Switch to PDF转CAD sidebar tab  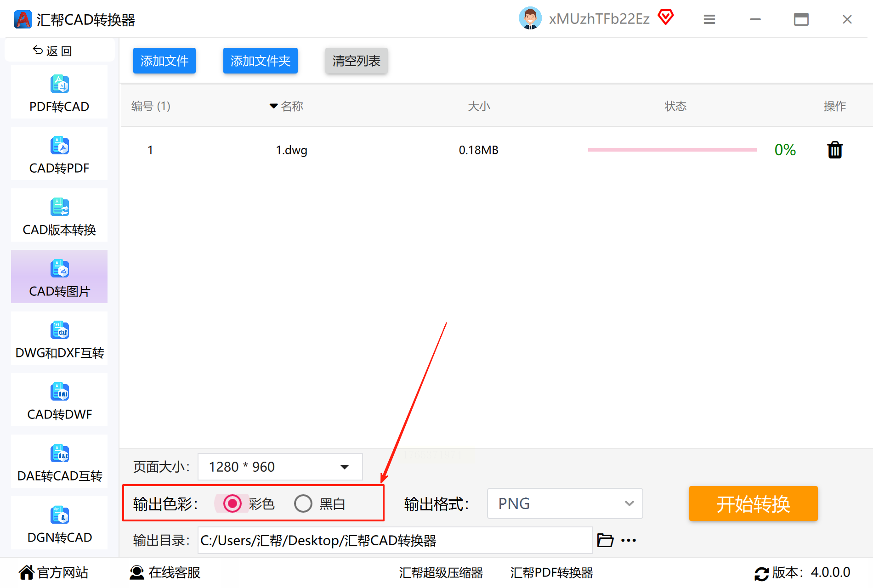click(59, 92)
